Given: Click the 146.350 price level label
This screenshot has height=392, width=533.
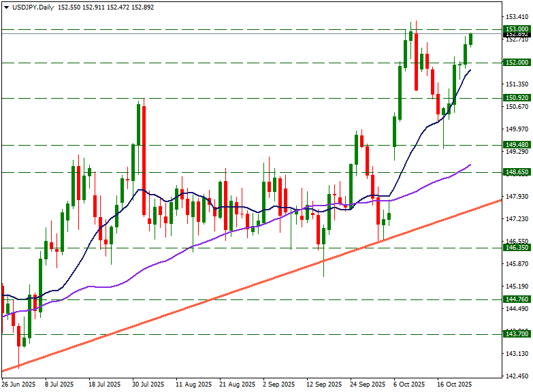Looking at the screenshot, I should 516,248.
